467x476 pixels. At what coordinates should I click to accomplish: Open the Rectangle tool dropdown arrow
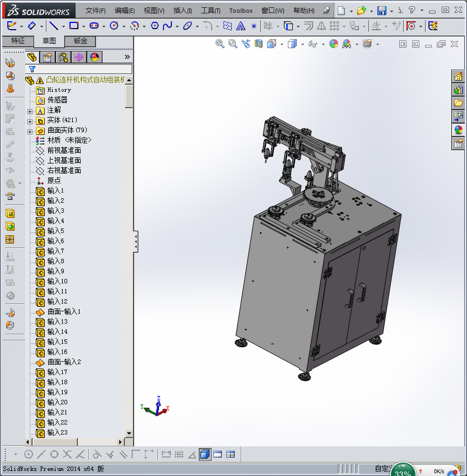tap(83, 26)
